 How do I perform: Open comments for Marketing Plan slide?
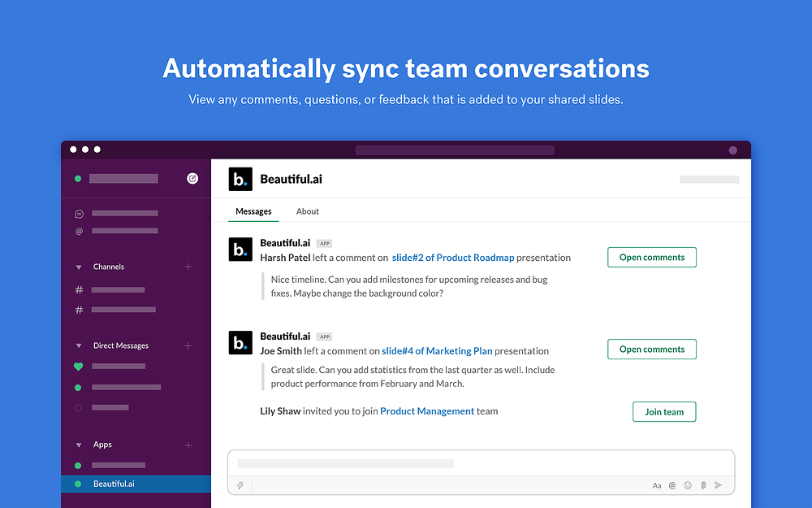point(651,350)
